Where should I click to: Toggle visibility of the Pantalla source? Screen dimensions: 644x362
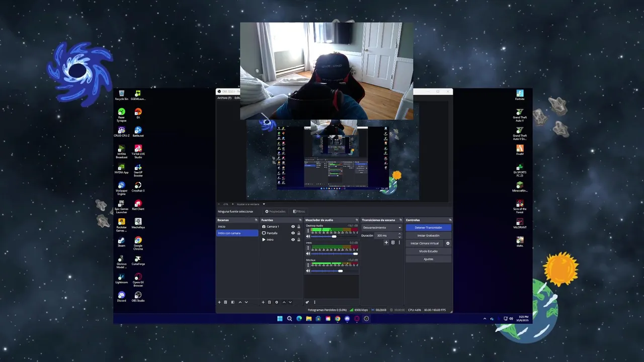293,233
